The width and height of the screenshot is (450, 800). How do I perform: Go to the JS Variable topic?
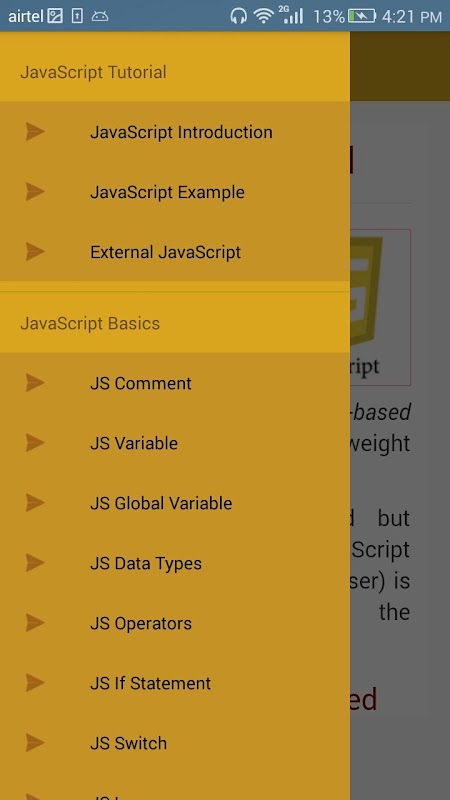175,443
